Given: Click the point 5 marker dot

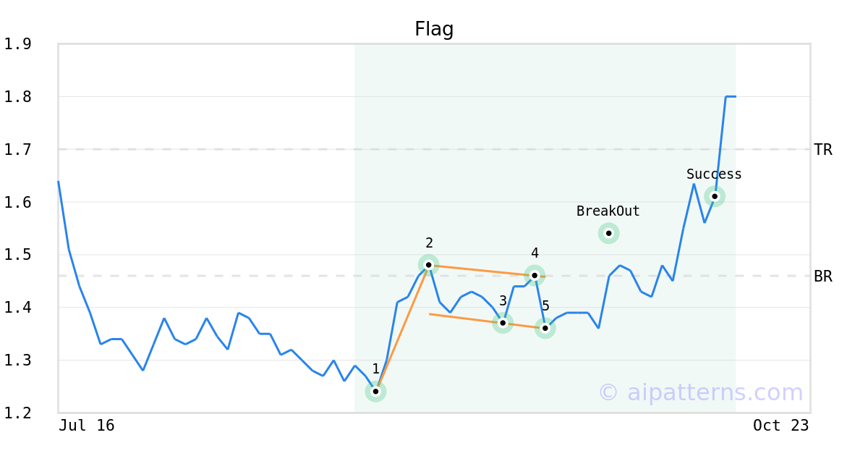Looking at the screenshot, I should coord(545,328).
